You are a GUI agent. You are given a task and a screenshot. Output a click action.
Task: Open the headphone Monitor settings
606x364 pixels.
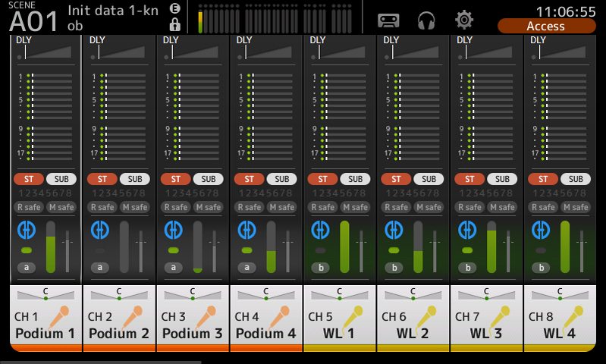[x=426, y=20]
